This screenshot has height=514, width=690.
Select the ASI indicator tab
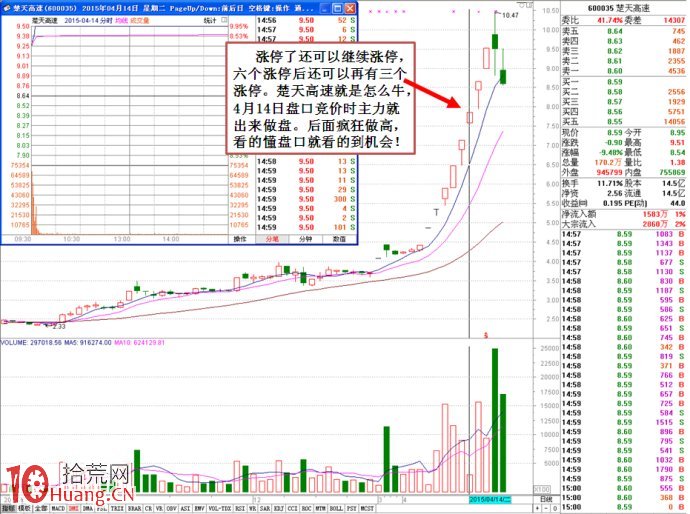click(185, 508)
